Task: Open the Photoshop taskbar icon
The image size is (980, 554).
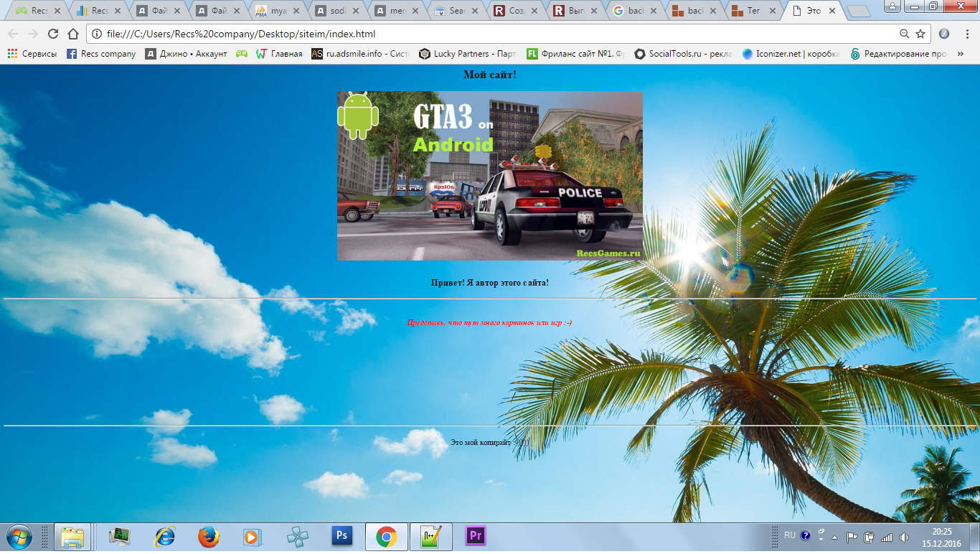Action: tap(342, 536)
